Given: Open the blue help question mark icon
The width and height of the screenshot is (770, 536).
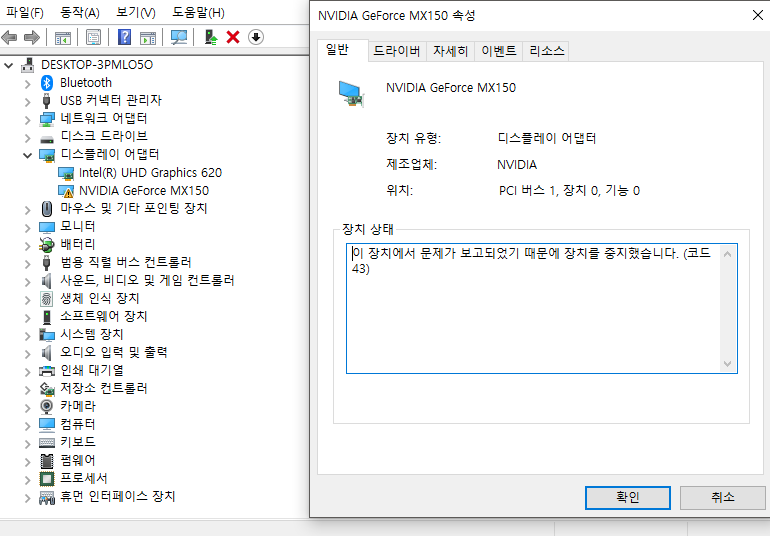Looking at the screenshot, I should (x=125, y=37).
